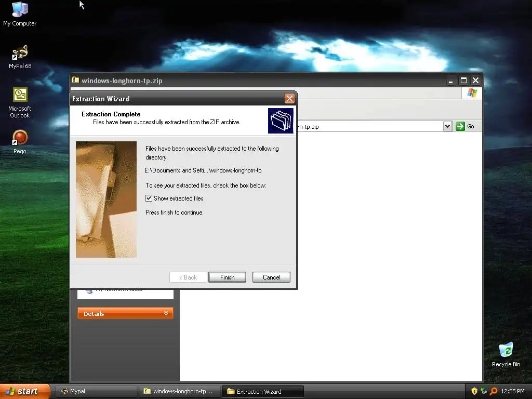Launch Pego shortcut on desktop

point(20,142)
